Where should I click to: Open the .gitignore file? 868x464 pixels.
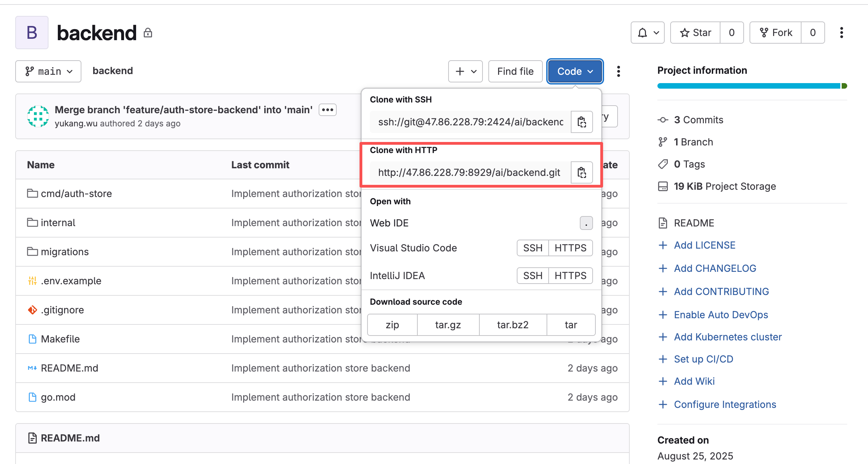click(x=62, y=310)
